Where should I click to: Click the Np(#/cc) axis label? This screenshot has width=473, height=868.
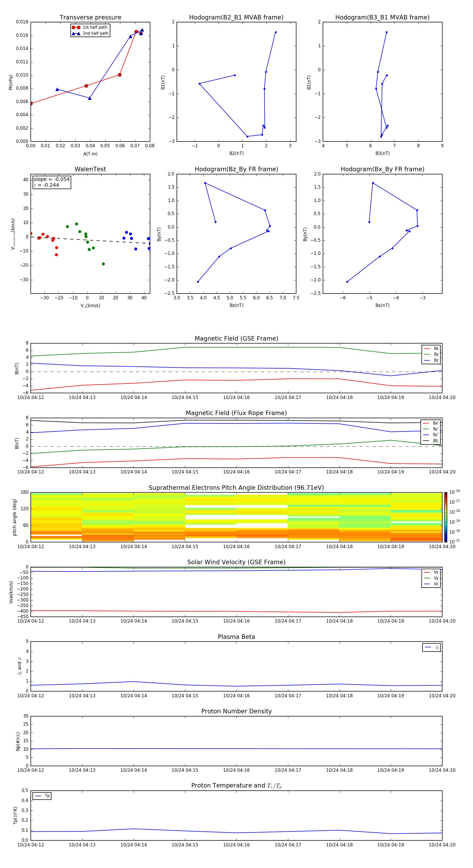tap(18, 741)
